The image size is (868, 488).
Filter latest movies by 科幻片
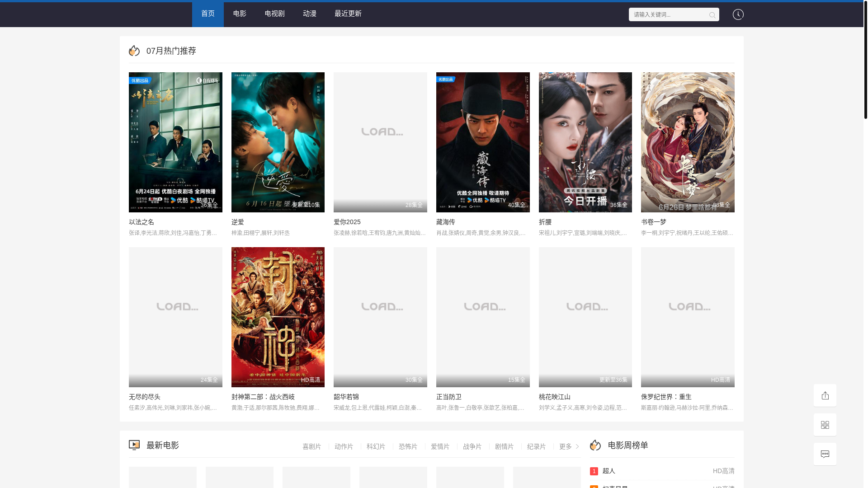376,446
